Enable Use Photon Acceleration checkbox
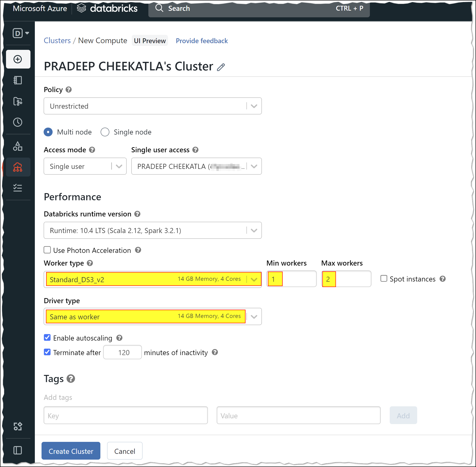Screen dimensions: 476x467 point(47,250)
